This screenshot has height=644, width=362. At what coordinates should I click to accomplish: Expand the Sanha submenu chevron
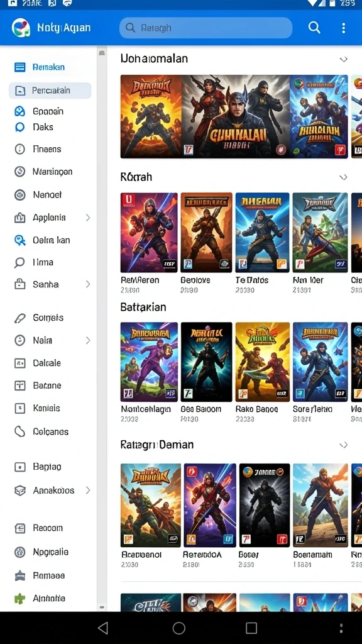click(88, 284)
